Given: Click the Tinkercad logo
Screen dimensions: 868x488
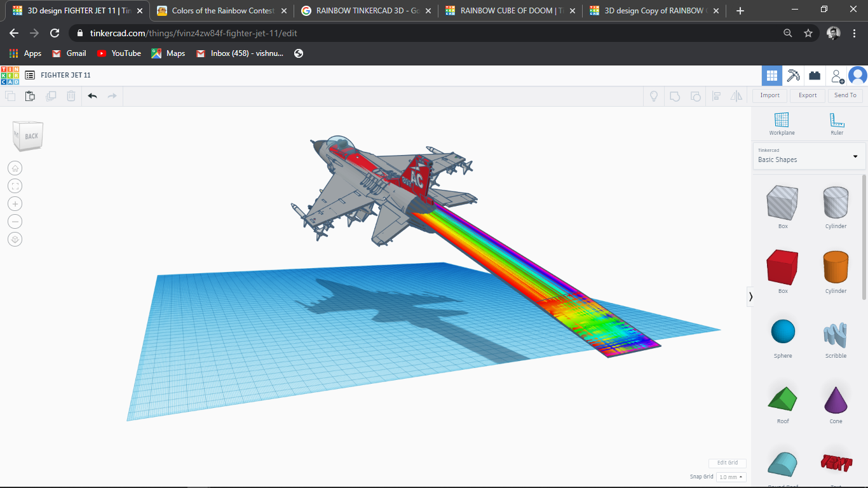Looking at the screenshot, I should click(10, 75).
